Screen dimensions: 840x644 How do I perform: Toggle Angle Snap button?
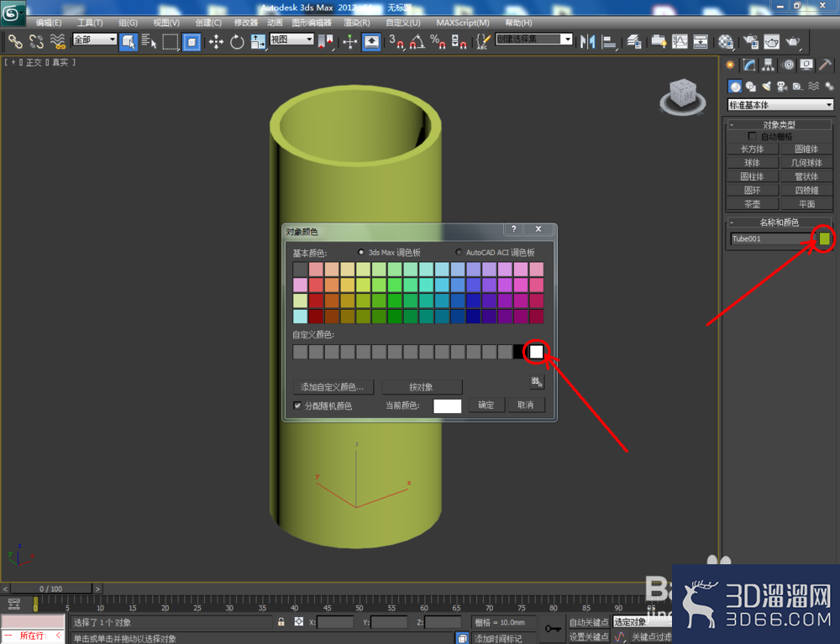coord(417,41)
